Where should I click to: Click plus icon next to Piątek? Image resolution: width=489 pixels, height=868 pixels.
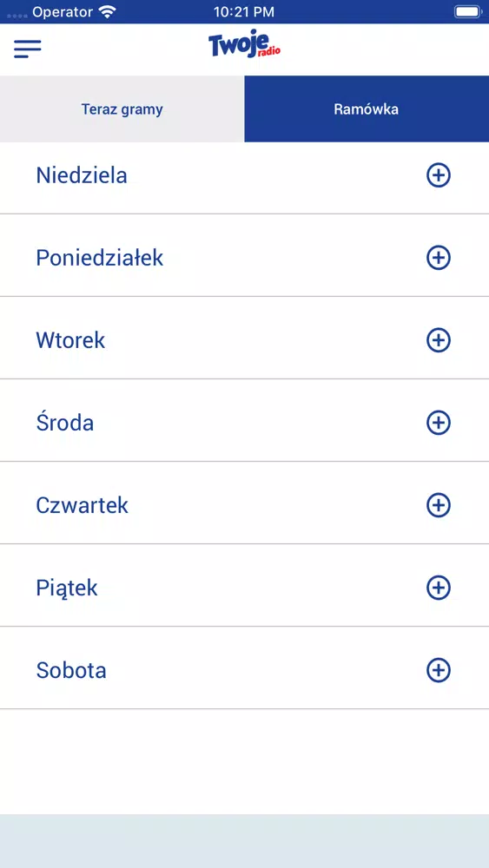point(438,588)
